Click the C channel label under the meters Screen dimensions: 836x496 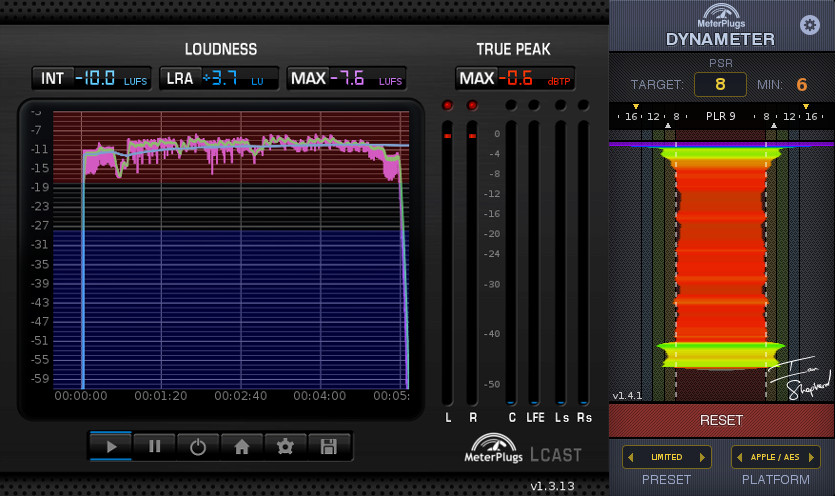512,418
